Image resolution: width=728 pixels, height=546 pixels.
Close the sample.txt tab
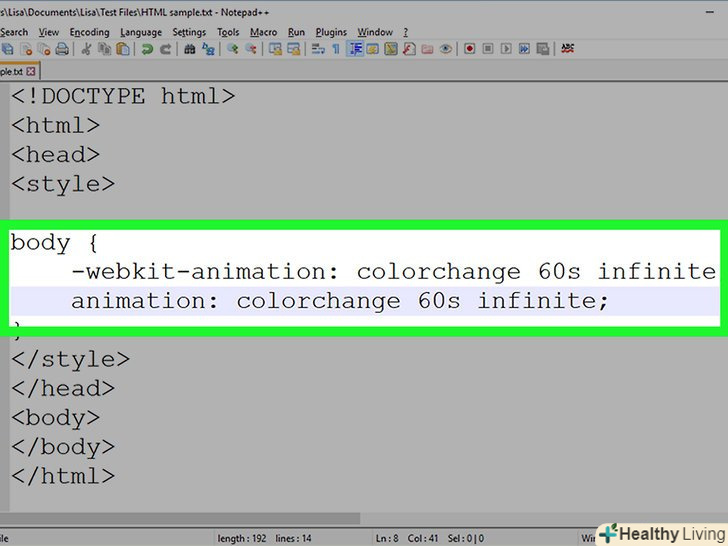click(x=31, y=72)
